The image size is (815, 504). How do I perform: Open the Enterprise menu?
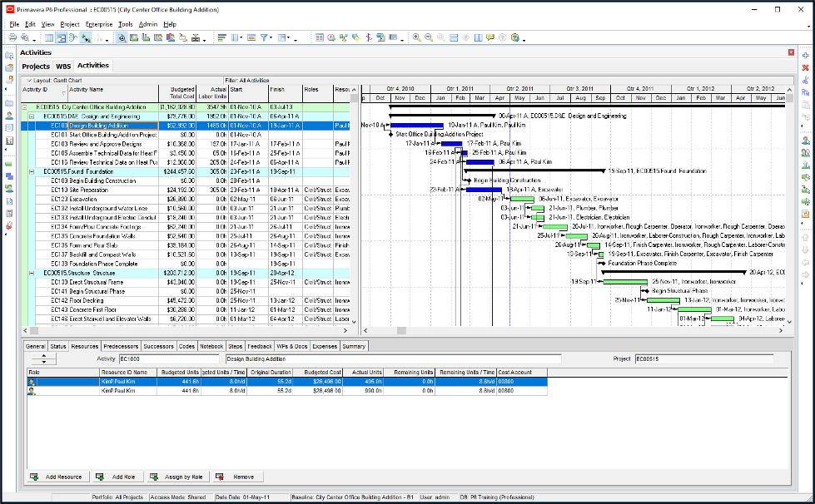point(98,25)
